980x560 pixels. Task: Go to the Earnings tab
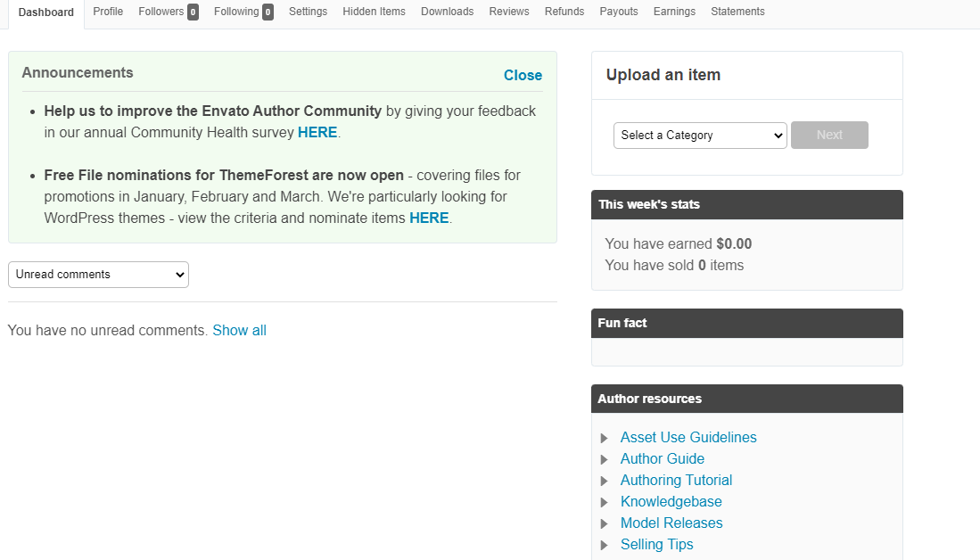674,12
